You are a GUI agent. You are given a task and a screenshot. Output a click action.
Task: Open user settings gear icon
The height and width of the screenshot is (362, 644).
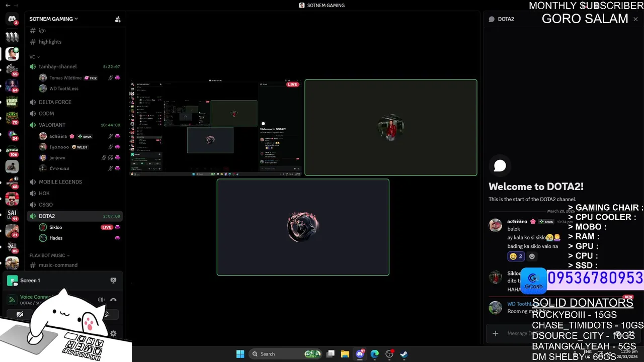(113, 333)
